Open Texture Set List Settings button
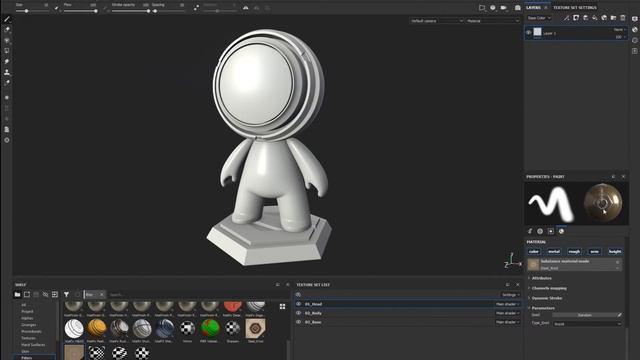Screen dimensions: 640x360 [511, 295]
